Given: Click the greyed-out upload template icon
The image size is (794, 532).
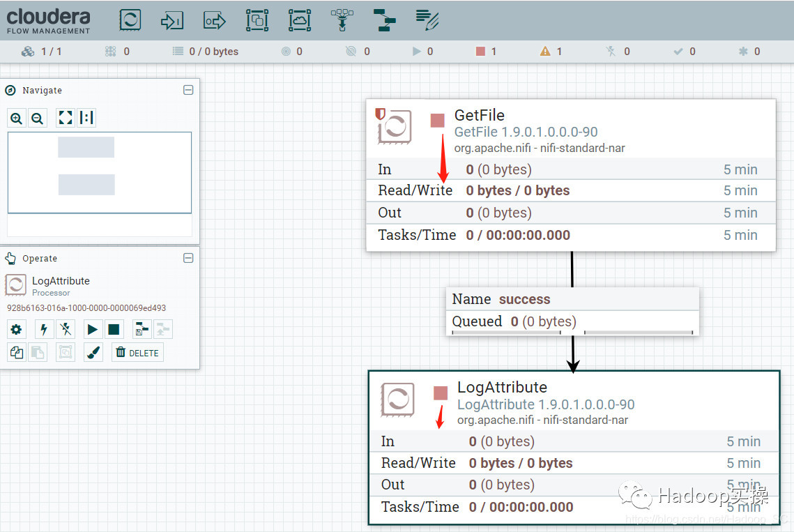Looking at the screenshot, I should (x=163, y=329).
